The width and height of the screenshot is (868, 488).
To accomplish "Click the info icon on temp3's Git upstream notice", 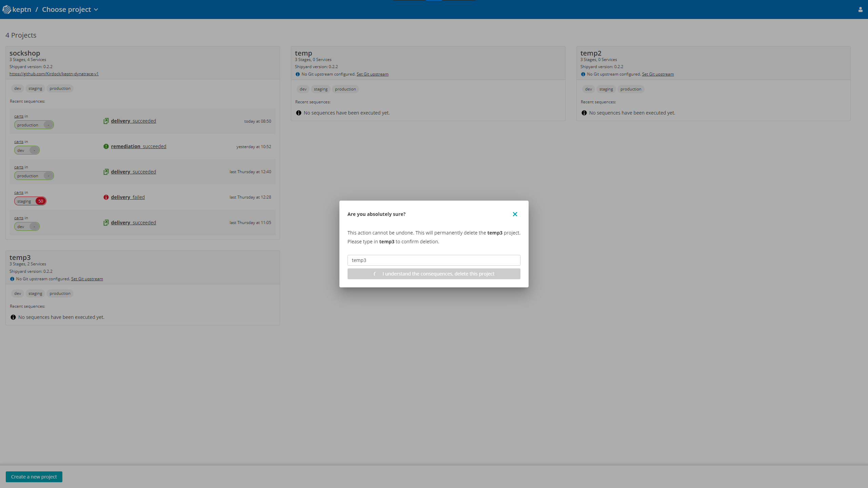I will (x=13, y=279).
